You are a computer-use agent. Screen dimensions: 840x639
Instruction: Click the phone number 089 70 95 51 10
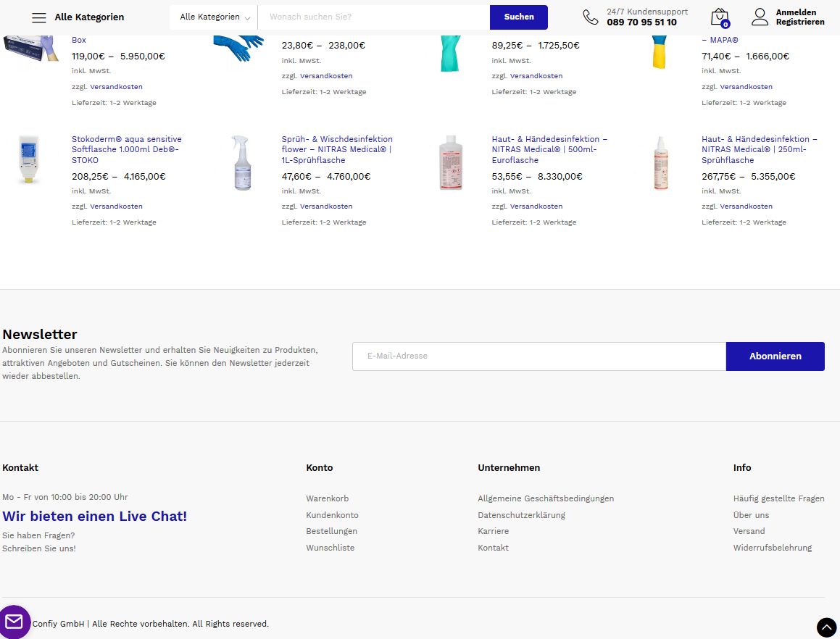coord(641,22)
